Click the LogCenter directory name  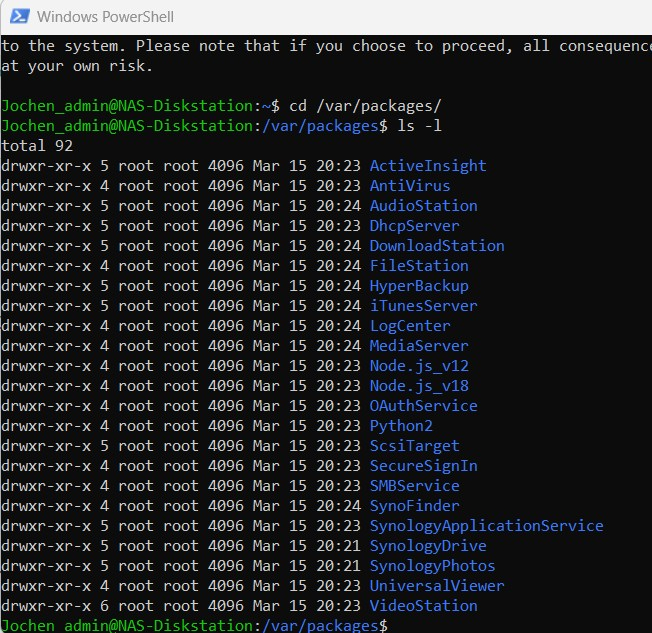coord(410,326)
